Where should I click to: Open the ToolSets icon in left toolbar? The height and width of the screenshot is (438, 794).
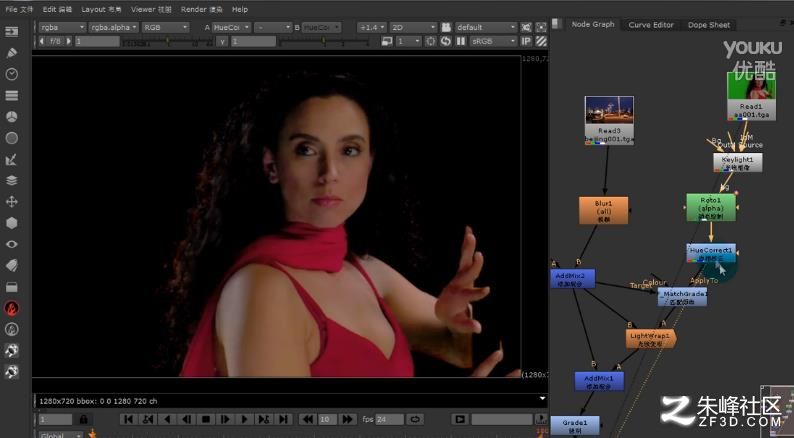[x=12, y=287]
